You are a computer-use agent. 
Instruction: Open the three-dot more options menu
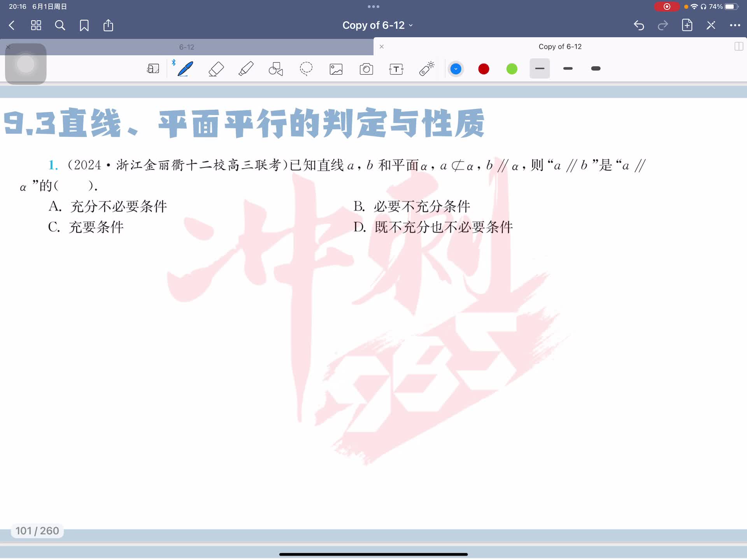735,26
